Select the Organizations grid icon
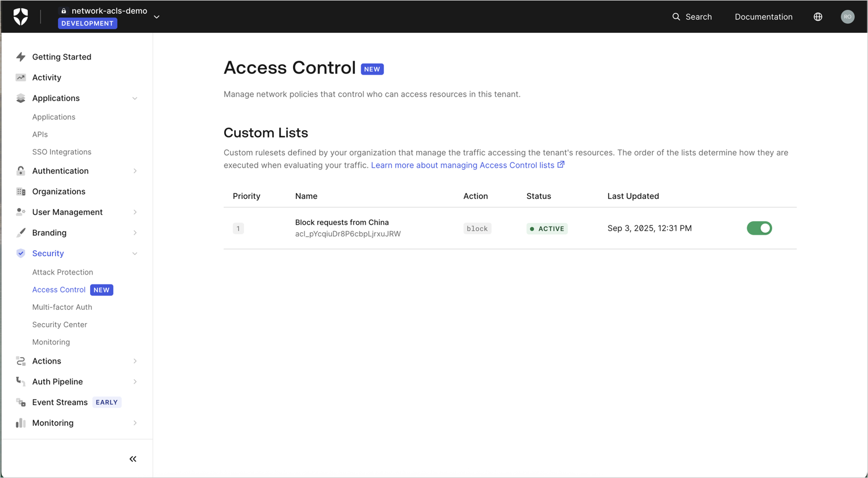 click(x=20, y=191)
